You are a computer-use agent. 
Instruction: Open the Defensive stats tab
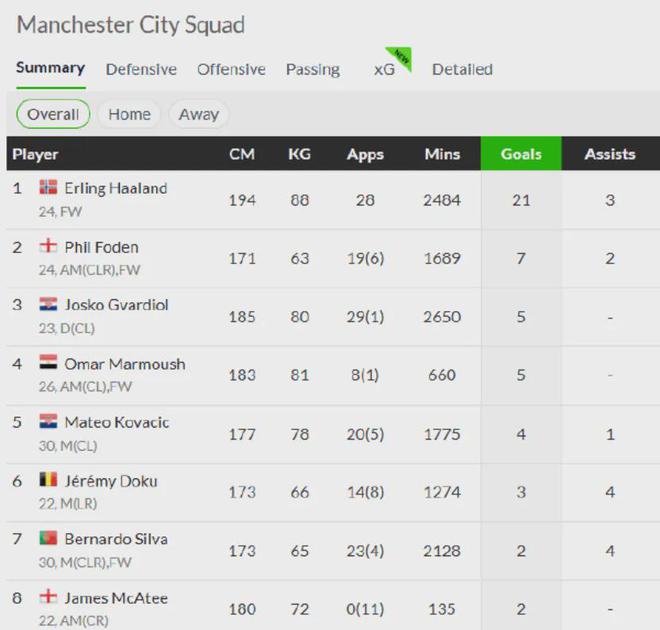[x=141, y=69]
